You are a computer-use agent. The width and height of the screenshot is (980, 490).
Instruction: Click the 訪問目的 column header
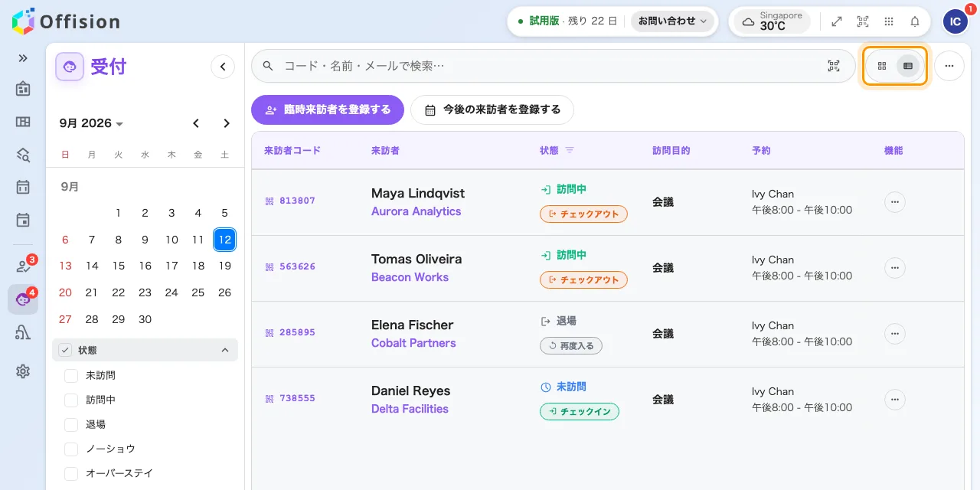click(671, 150)
